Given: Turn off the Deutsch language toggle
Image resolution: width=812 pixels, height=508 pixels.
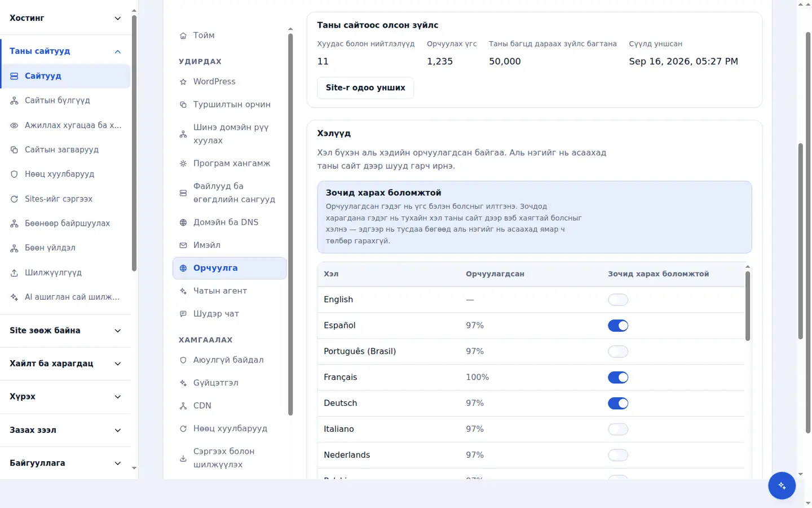Looking at the screenshot, I should click(618, 404).
